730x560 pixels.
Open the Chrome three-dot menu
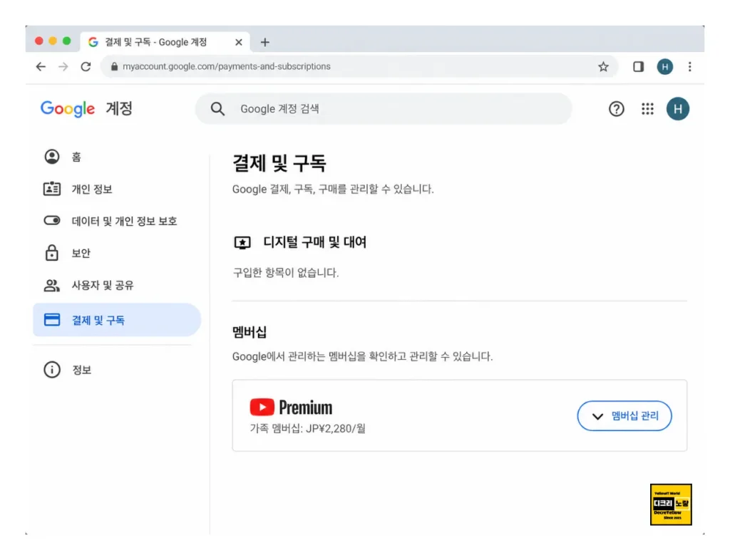[689, 66]
